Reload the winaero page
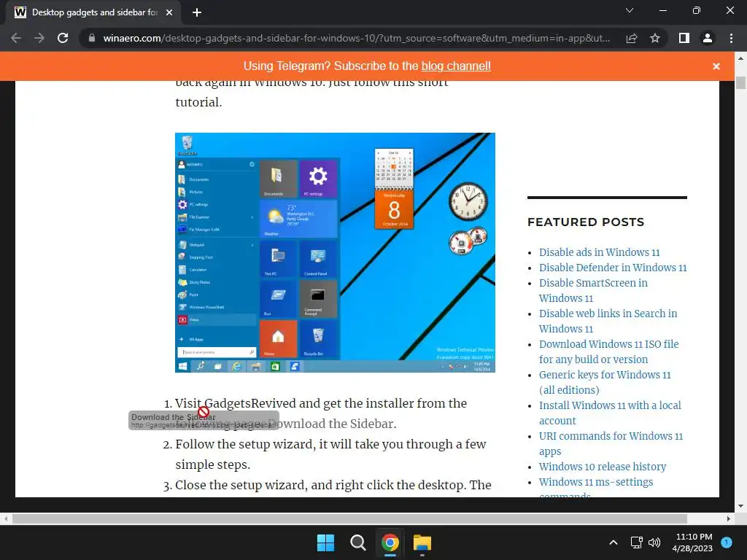This screenshot has height=560, width=747. pyautogui.click(x=63, y=38)
